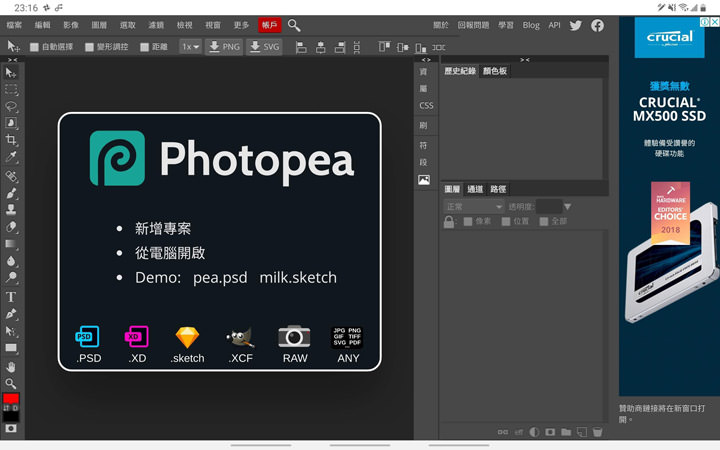Select the Eraser tool
This screenshot has width=720, height=450.
pos(11,227)
